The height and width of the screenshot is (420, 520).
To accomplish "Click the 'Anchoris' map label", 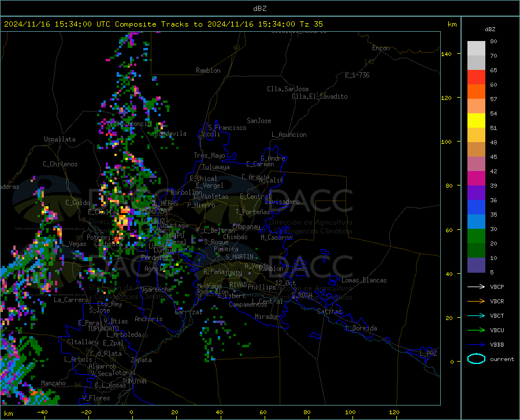I will pos(148,319).
